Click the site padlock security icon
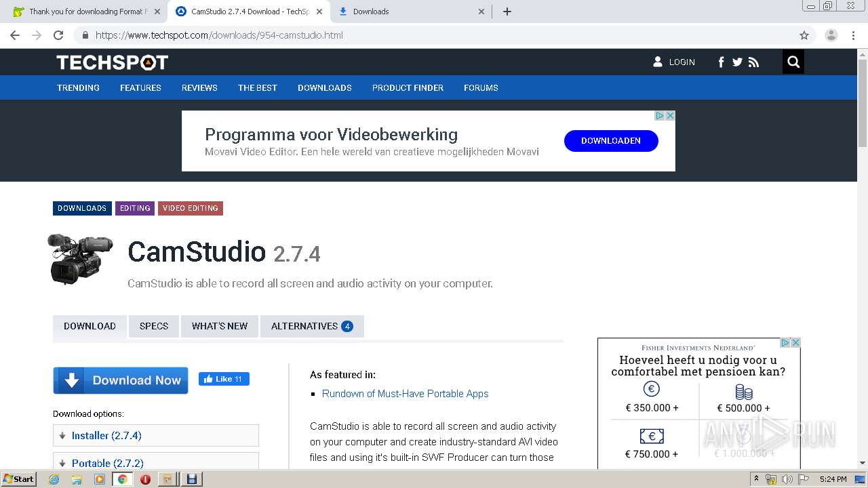This screenshot has width=868, height=488. pos(85,35)
